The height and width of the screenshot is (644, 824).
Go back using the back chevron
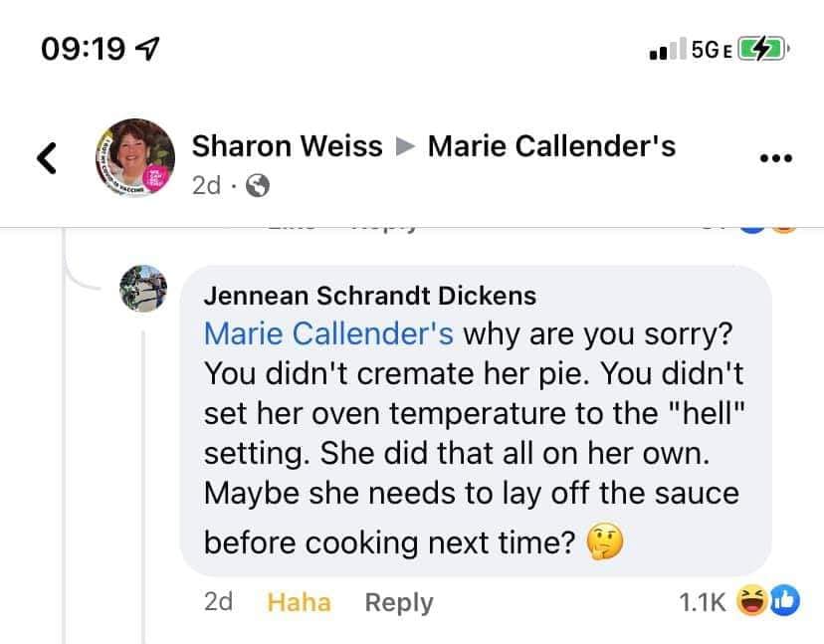pos(45,157)
